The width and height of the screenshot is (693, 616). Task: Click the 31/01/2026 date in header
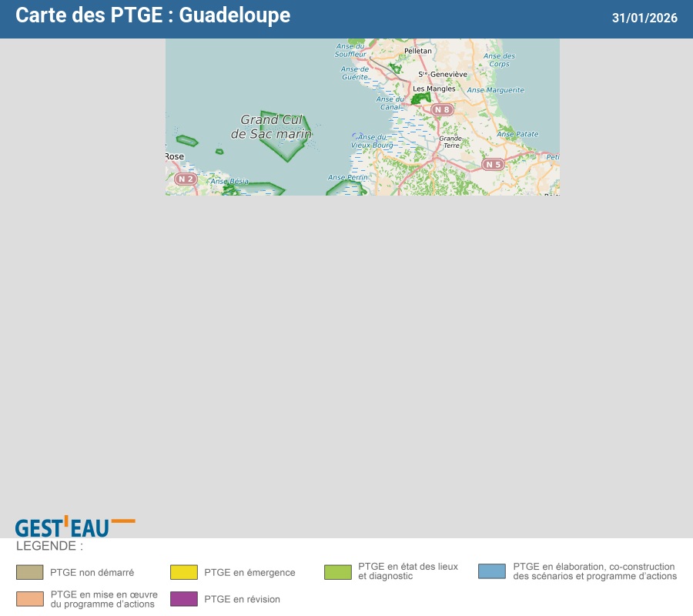pos(644,18)
